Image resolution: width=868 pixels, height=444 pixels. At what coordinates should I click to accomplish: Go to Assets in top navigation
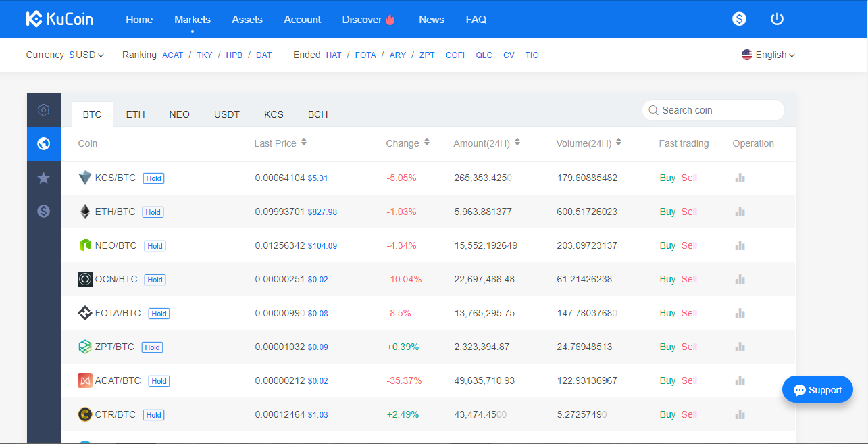247,20
